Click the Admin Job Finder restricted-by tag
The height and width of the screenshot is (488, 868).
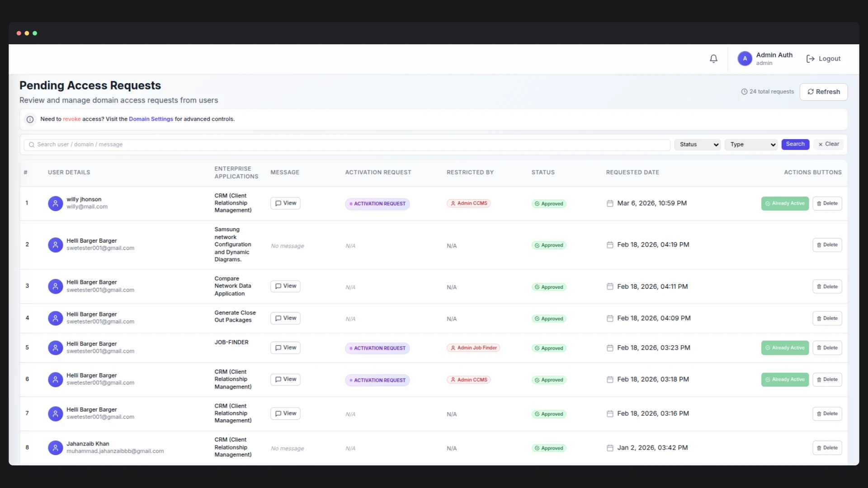[x=473, y=348]
